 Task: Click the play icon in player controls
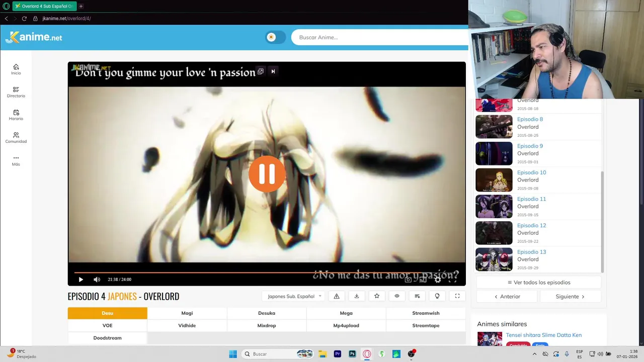80,280
